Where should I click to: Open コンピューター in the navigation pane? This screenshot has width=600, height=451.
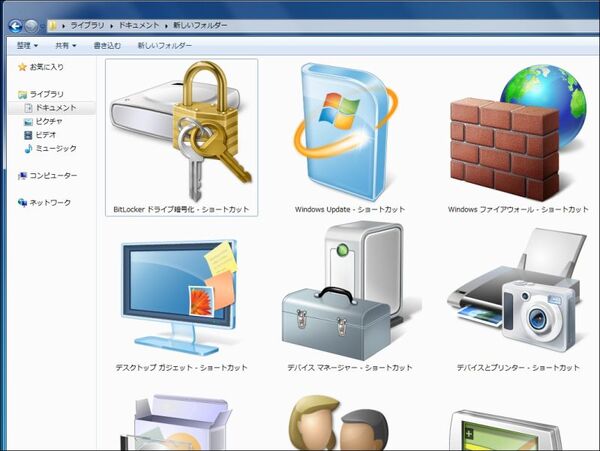click(54, 176)
